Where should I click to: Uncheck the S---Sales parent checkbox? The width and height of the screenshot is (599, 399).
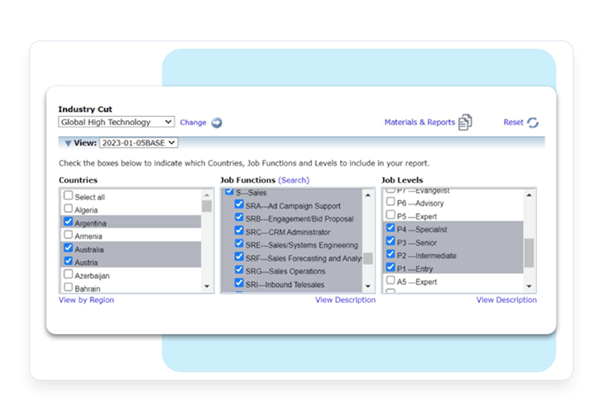[229, 191]
